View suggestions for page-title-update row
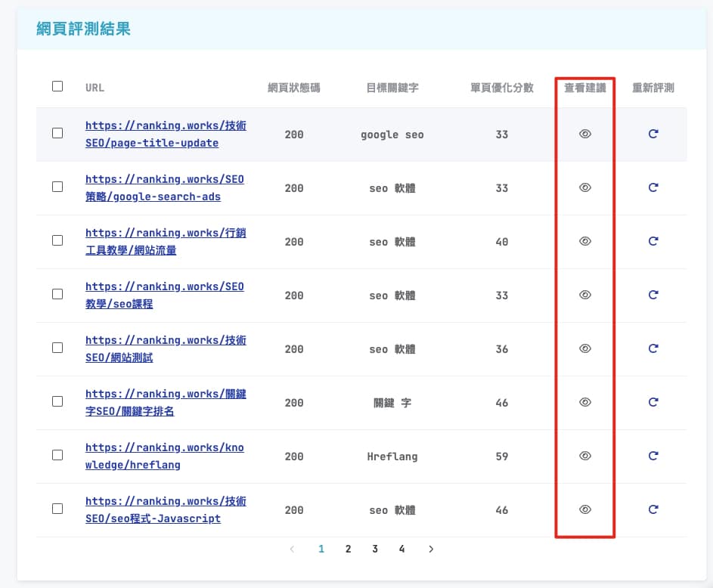The width and height of the screenshot is (713, 588). tap(584, 134)
